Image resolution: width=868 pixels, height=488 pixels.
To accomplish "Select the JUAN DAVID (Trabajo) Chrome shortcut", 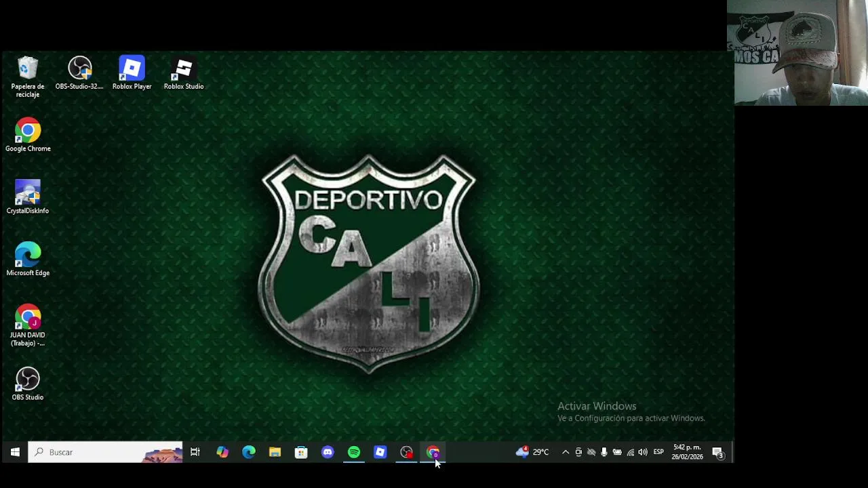I will coord(28,326).
